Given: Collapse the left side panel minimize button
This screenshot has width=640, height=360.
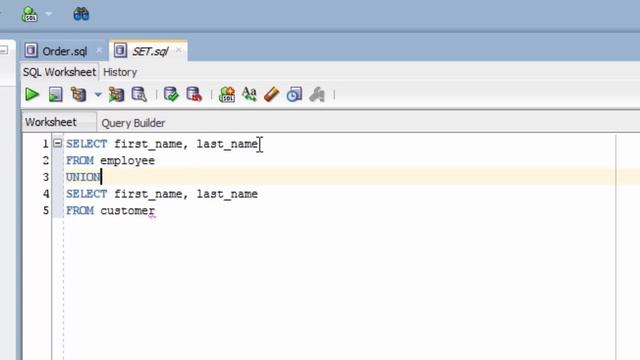Looking at the screenshot, I should 4,51.
